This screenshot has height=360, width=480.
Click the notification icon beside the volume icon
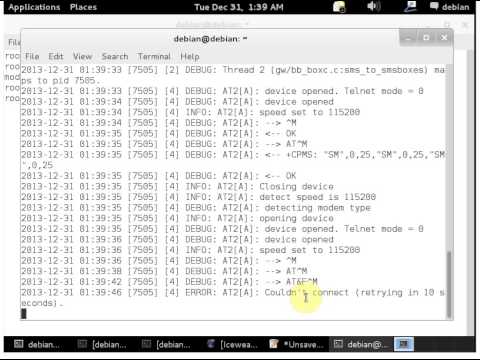(339, 7)
